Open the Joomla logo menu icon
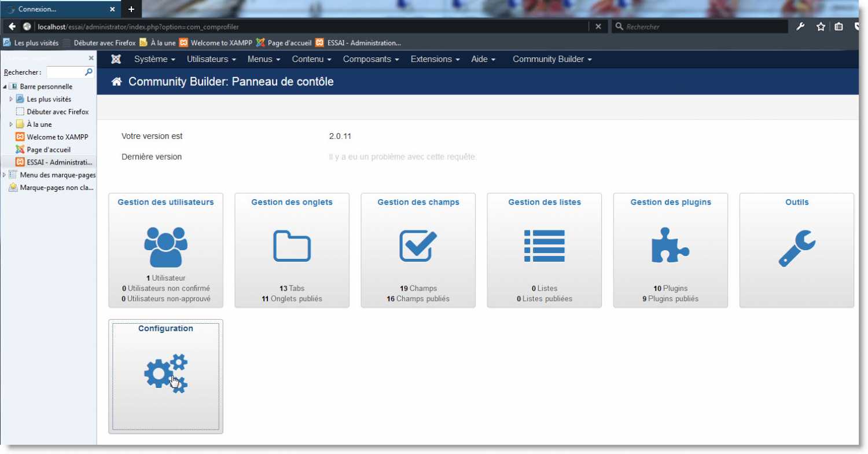The height and width of the screenshot is (454, 868). coord(116,59)
